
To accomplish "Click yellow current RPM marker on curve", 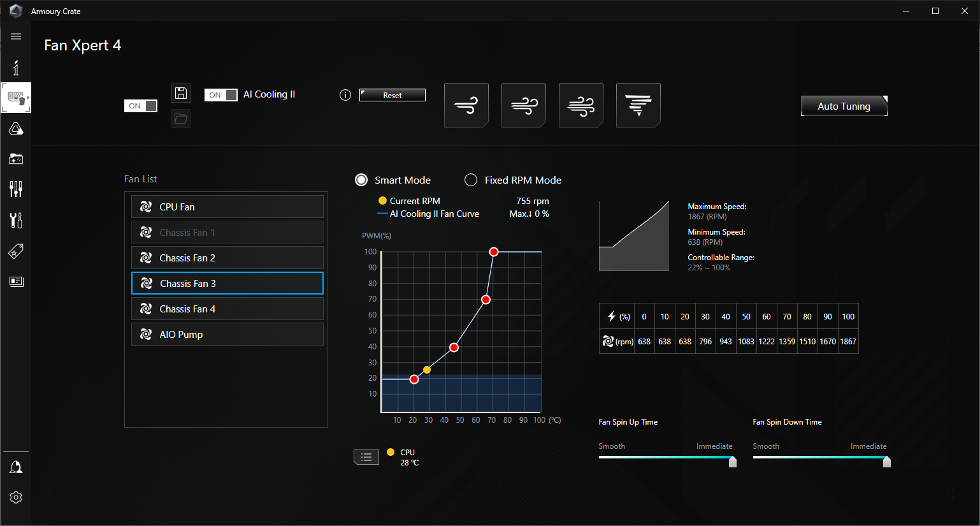I will click(427, 370).
